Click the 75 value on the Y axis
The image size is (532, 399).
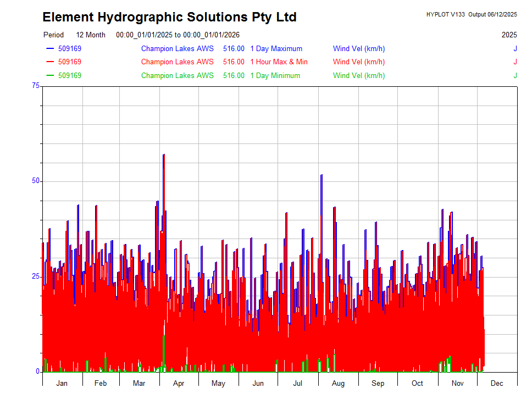pos(36,86)
